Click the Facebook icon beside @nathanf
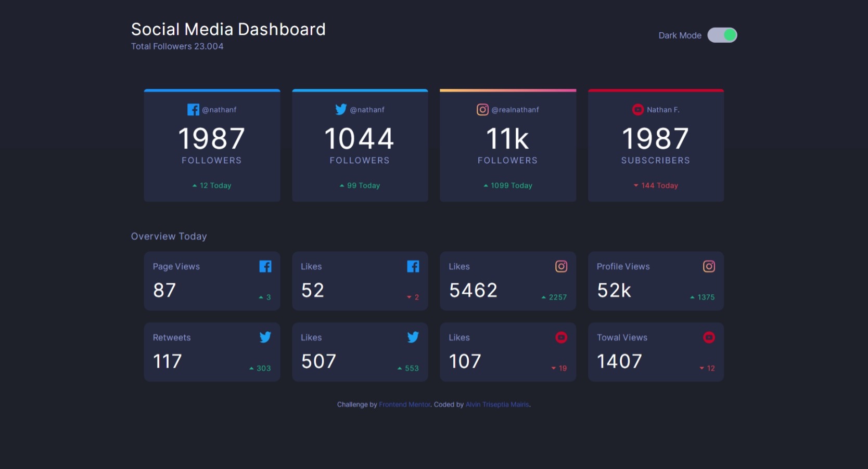Viewport: 868px width, 469px height. pyautogui.click(x=193, y=110)
